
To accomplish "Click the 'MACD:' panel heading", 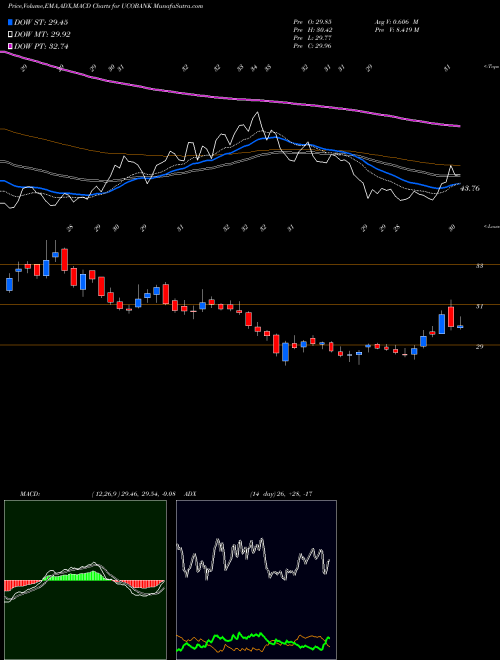I will pos(30,494).
